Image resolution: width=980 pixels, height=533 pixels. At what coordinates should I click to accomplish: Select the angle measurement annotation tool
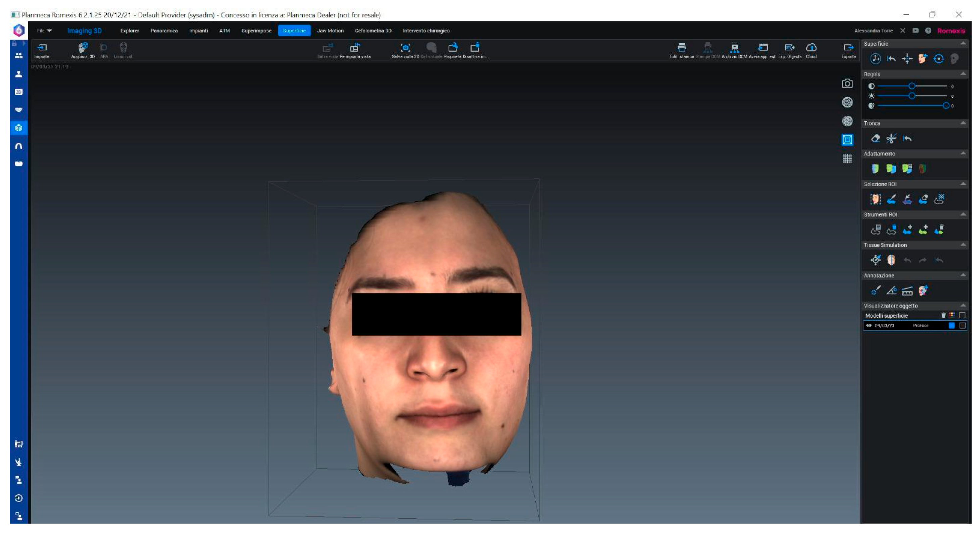pos(891,291)
